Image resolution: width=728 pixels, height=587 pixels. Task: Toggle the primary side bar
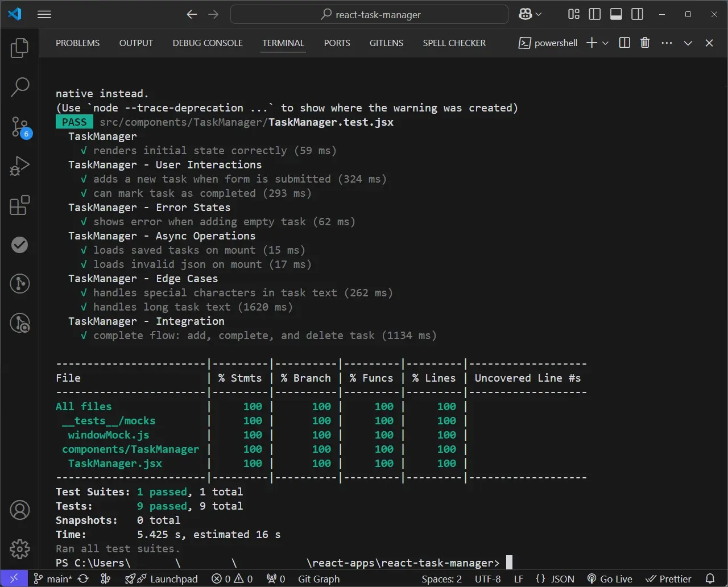click(x=595, y=14)
